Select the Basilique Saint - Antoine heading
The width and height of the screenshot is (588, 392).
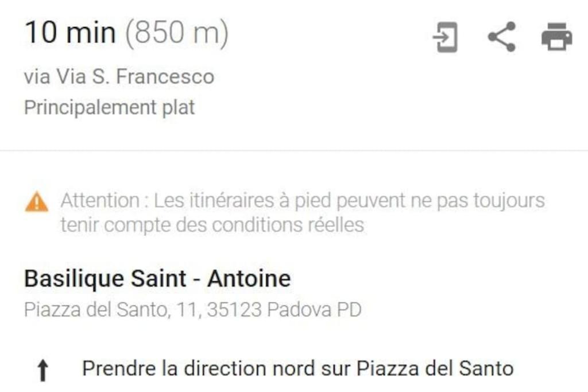point(157,278)
